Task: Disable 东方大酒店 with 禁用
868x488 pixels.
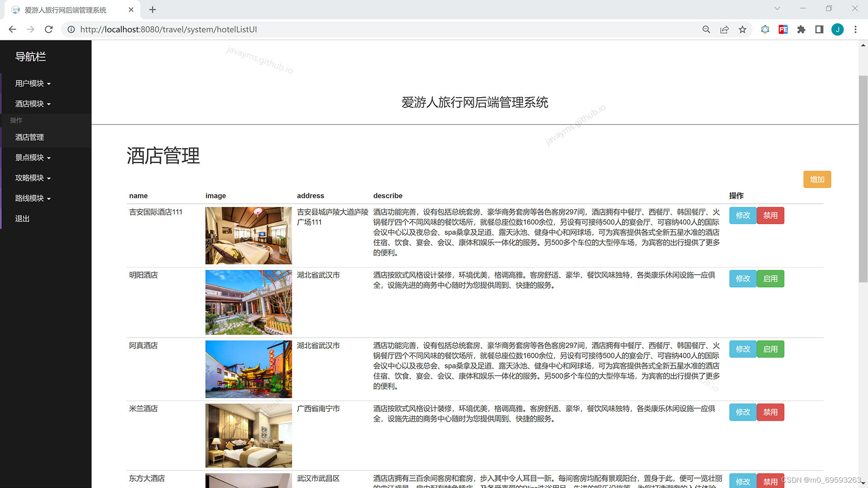Action: (x=770, y=481)
